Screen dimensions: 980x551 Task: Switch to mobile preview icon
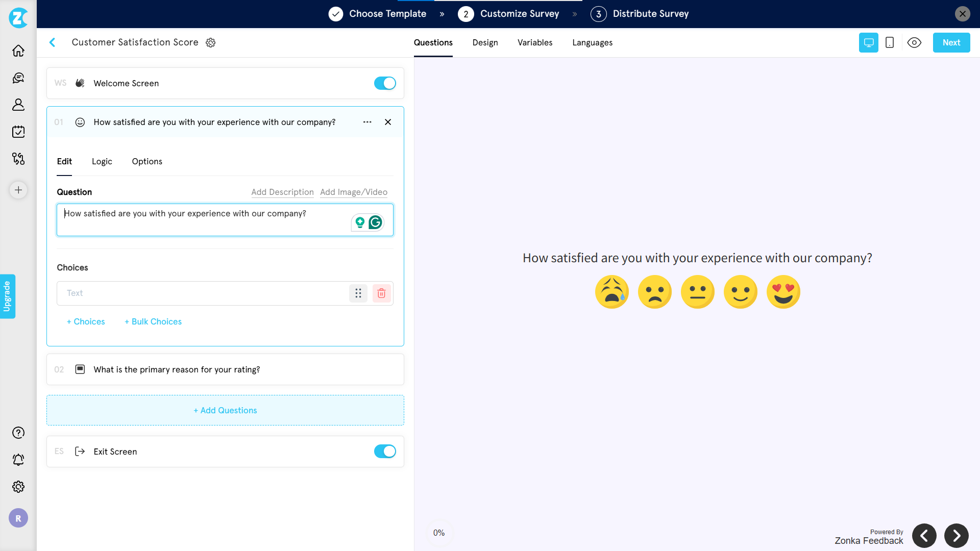(890, 42)
